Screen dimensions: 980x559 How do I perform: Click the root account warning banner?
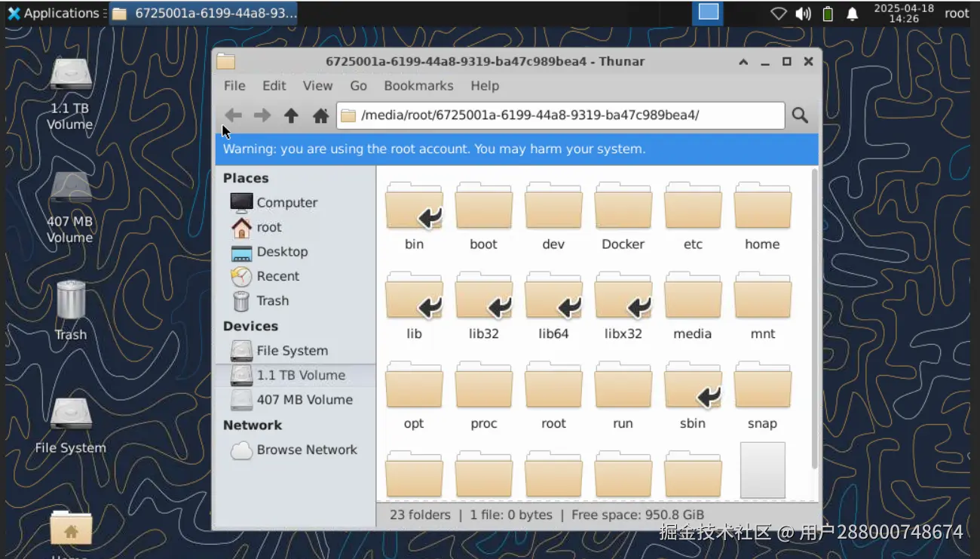pyautogui.click(x=516, y=149)
